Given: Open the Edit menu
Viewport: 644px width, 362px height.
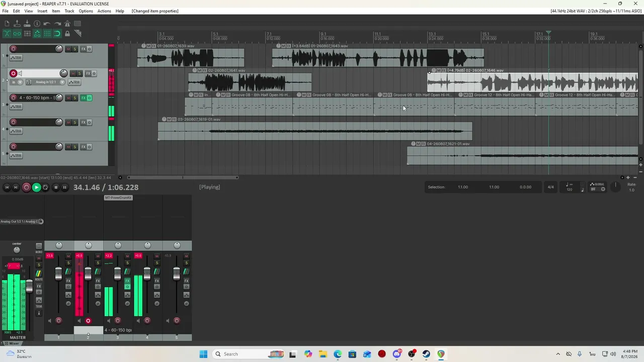Looking at the screenshot, I should click(x=16, y=11).
